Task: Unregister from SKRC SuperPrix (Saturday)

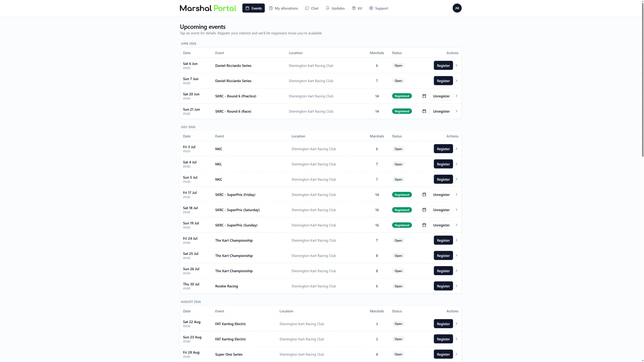Action: click(x=441, y=210)
